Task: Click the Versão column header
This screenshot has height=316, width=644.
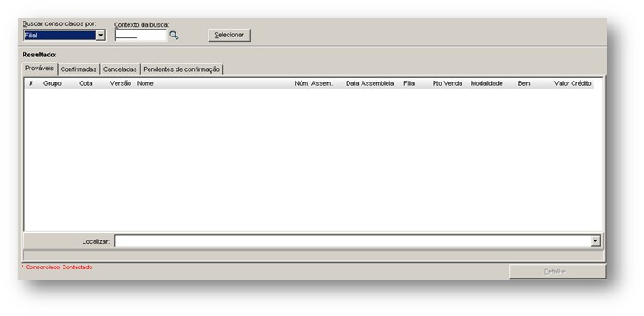Action: (120, 83)
